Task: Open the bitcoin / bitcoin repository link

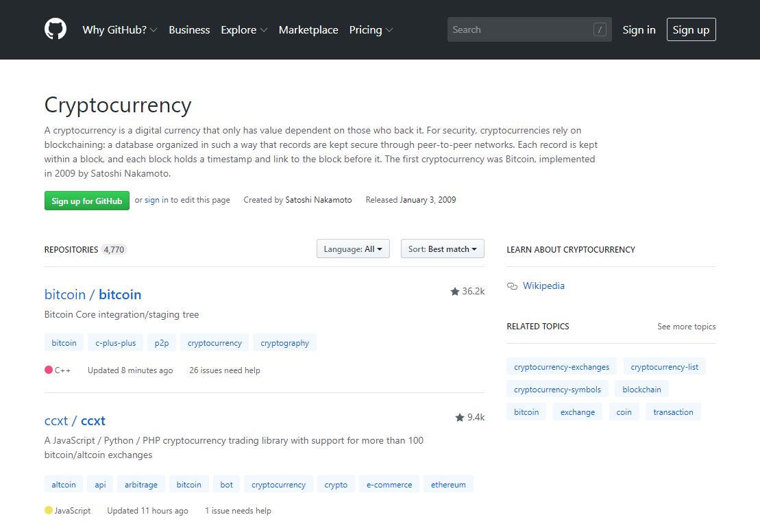Action: (93, 294)
